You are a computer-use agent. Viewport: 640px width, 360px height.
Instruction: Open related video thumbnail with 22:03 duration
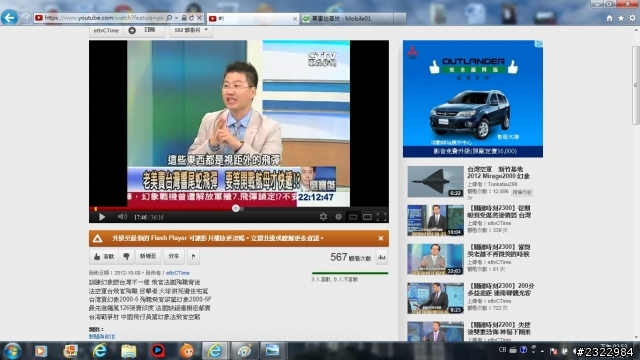tap(435, 259)
